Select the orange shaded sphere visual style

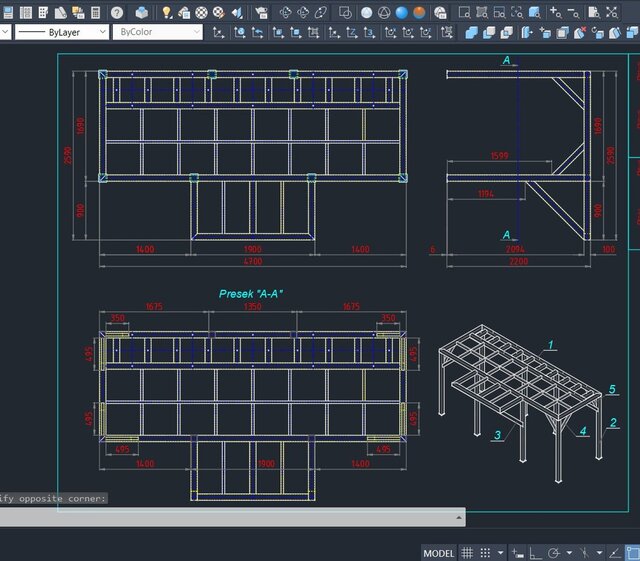pyautogui.click(x=419, y=13)
